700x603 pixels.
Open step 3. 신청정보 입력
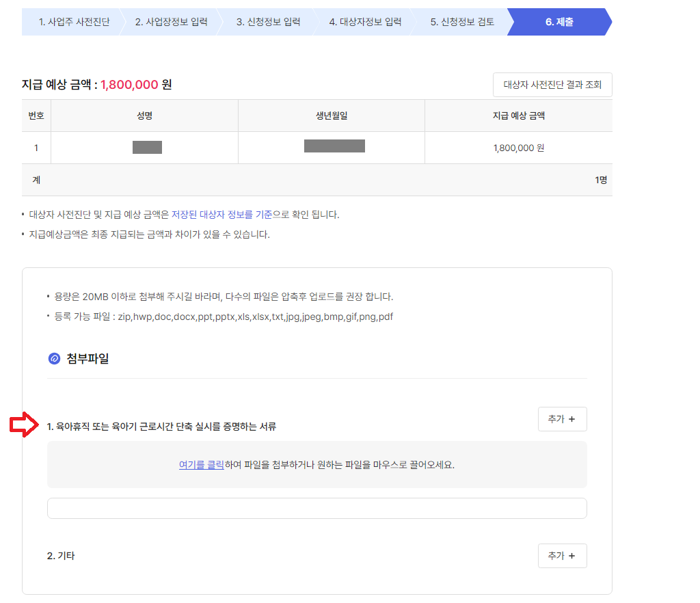[x=268, y=22]
